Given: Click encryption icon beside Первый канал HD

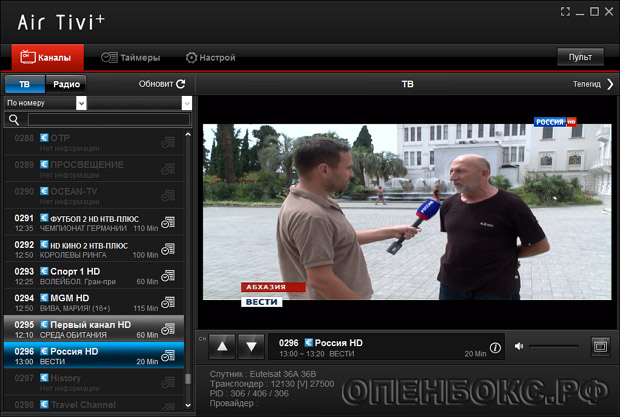Looking at the screenshot, I should 44,325.
